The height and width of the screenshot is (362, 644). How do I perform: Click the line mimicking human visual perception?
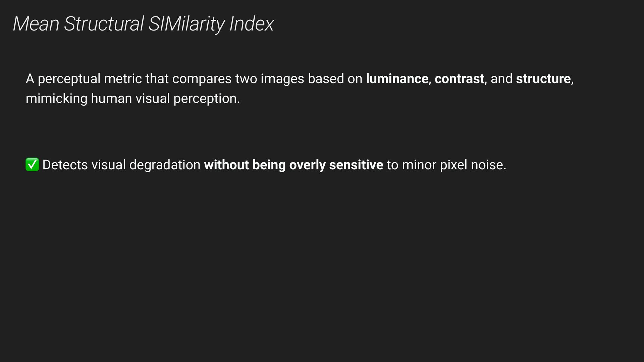point(133,99)
